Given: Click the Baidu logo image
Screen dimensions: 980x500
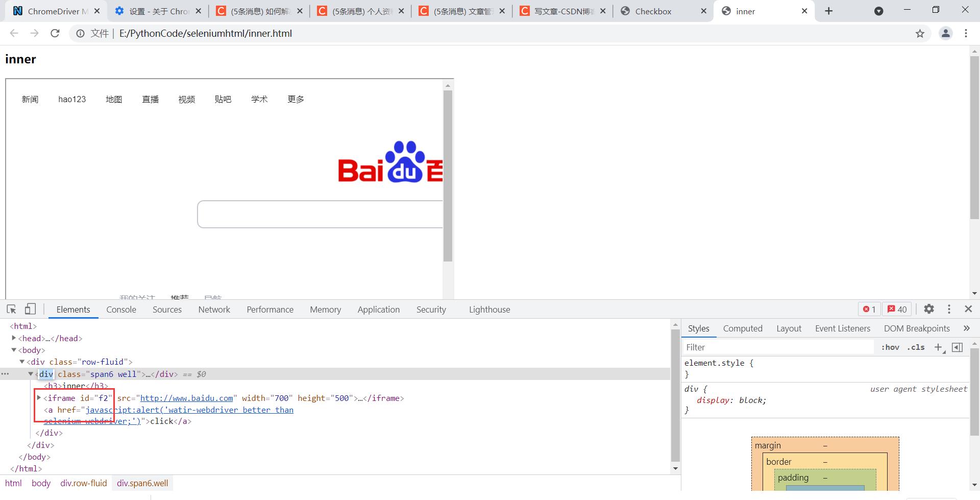Looking at the screenshot, I should [x=390, y=162].
